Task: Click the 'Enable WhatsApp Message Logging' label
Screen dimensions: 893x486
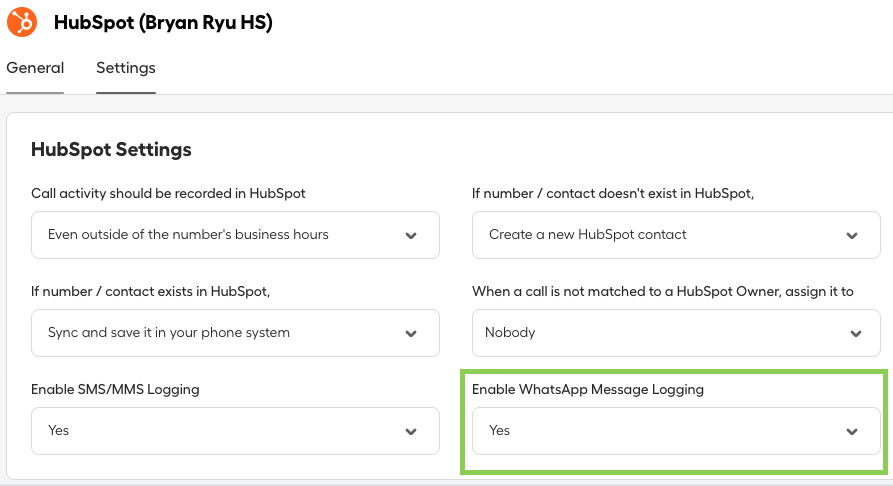Action: (588, 389)
